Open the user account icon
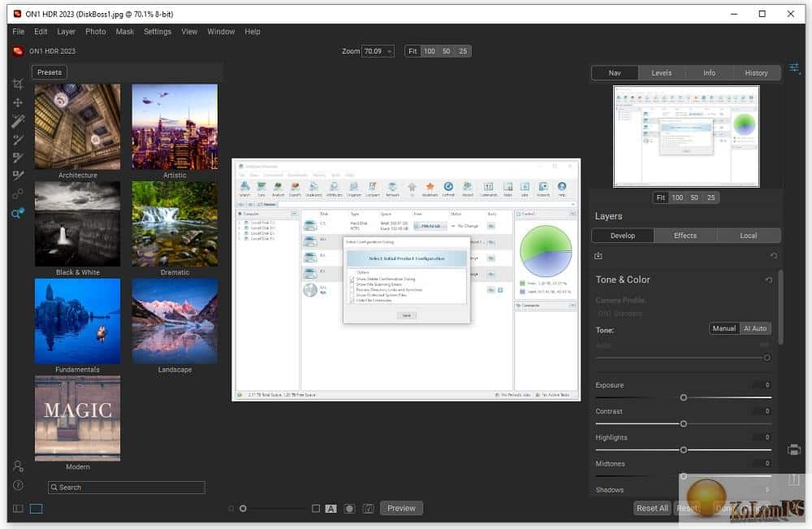The image size is (812, 529). [18, 466]
